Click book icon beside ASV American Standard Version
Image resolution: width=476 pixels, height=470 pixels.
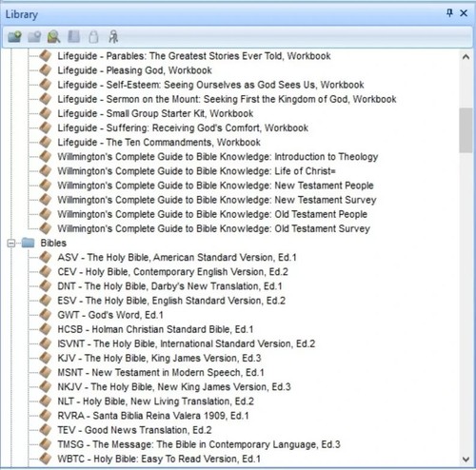pos(46,257)
